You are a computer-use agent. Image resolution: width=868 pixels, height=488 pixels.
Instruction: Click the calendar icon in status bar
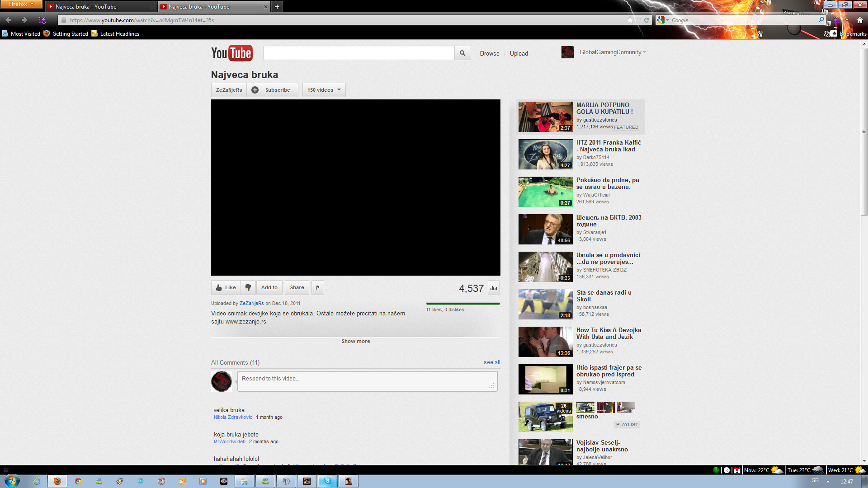click(x=737, y=470)
